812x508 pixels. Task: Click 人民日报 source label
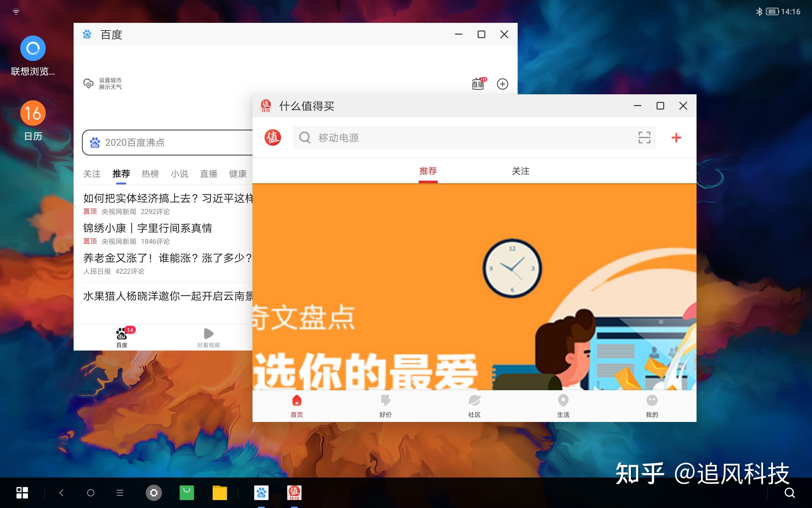point(97,271)
